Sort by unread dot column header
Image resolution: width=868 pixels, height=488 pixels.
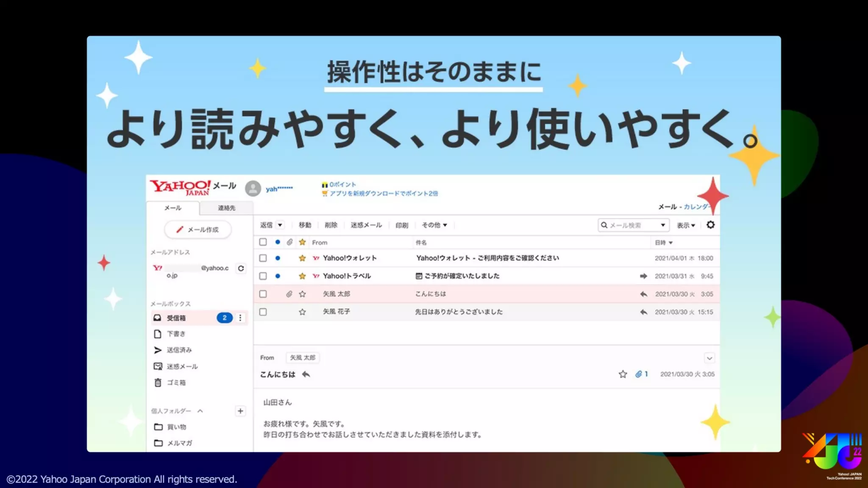(278, 242)
